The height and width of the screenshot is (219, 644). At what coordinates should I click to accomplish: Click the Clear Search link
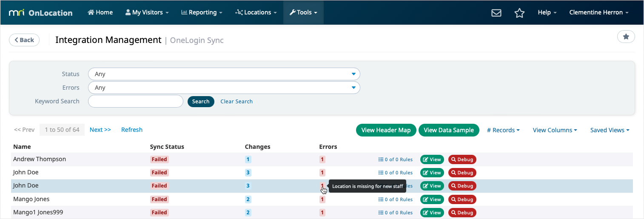tap(237, 102)
